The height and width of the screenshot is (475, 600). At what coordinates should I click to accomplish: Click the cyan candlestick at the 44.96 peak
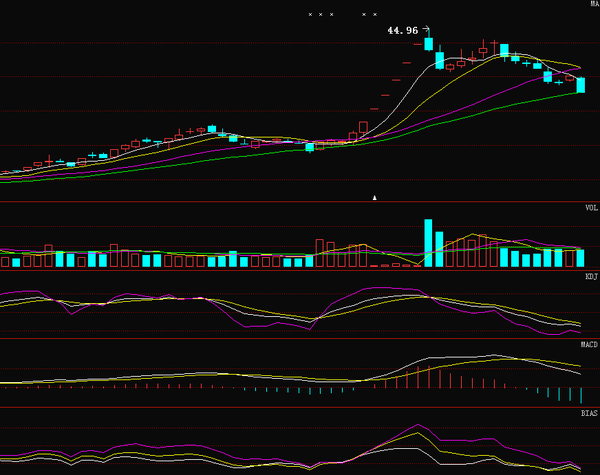point(428,43)
